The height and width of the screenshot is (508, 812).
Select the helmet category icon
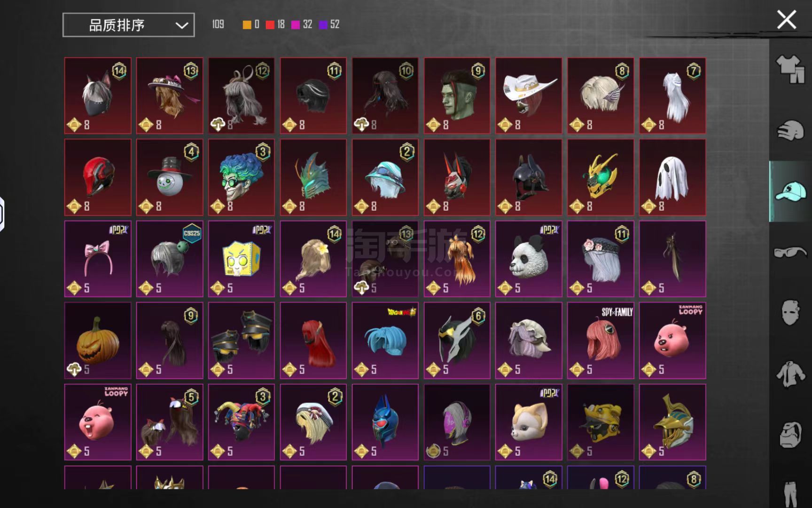click(x=790, y=130)
